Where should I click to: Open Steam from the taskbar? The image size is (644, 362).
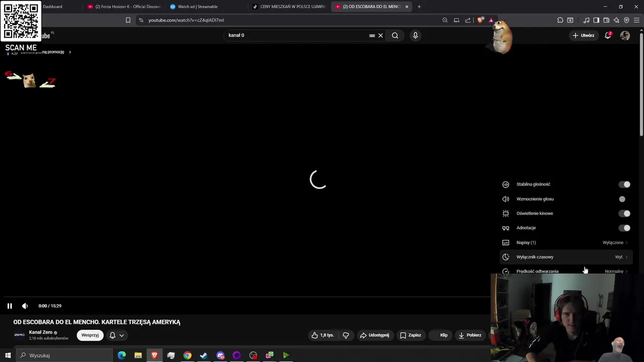tap(204, 355)
